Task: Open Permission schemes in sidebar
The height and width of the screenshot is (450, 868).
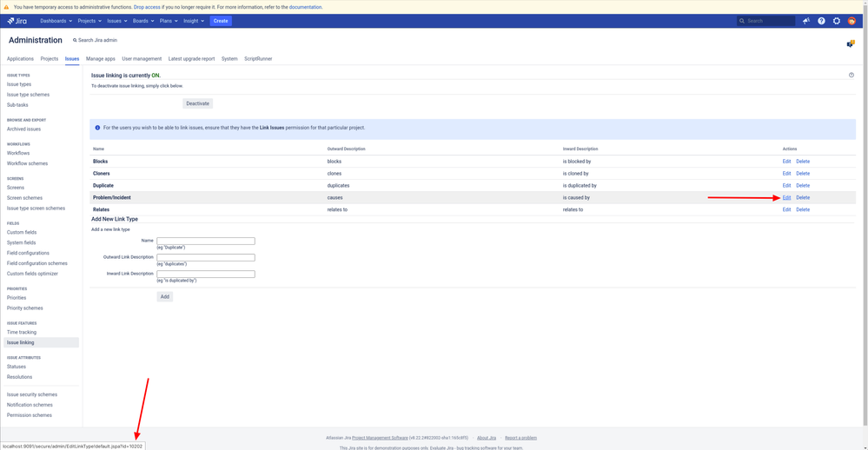Action: pos(30,415)
